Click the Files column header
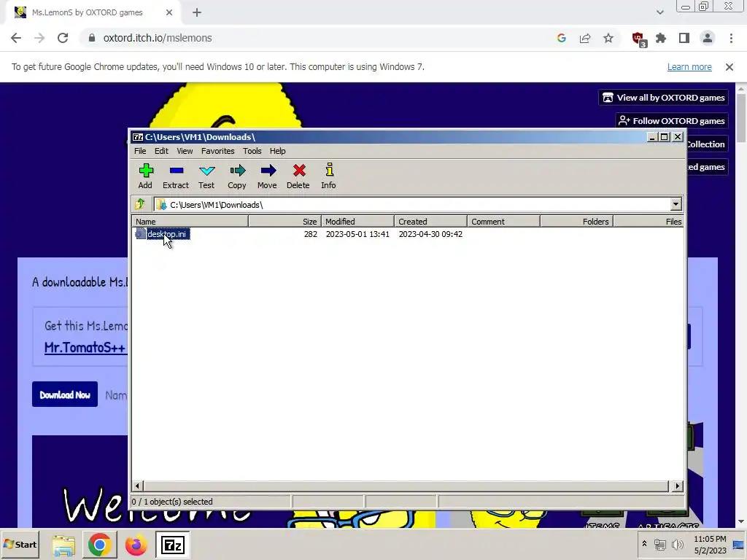 [649, 222]
